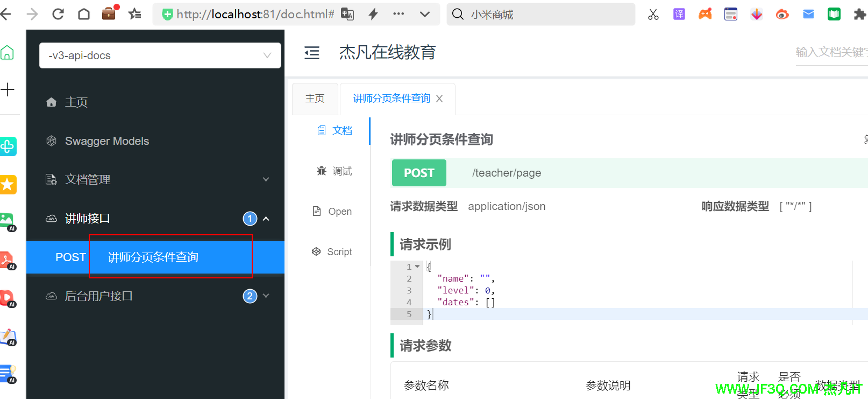Collapse the 讲师接口 menu group
Viewport: 868px width, 399px height.
click(266, 219)
